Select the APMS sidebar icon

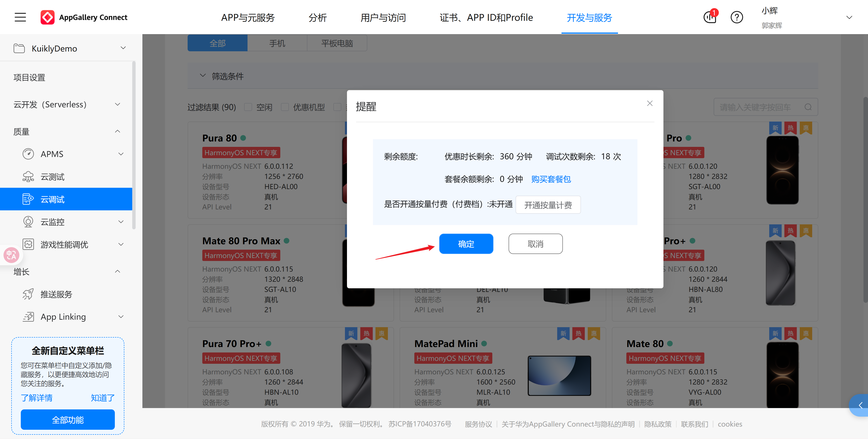pyautogui.click(x=28, y=154)
